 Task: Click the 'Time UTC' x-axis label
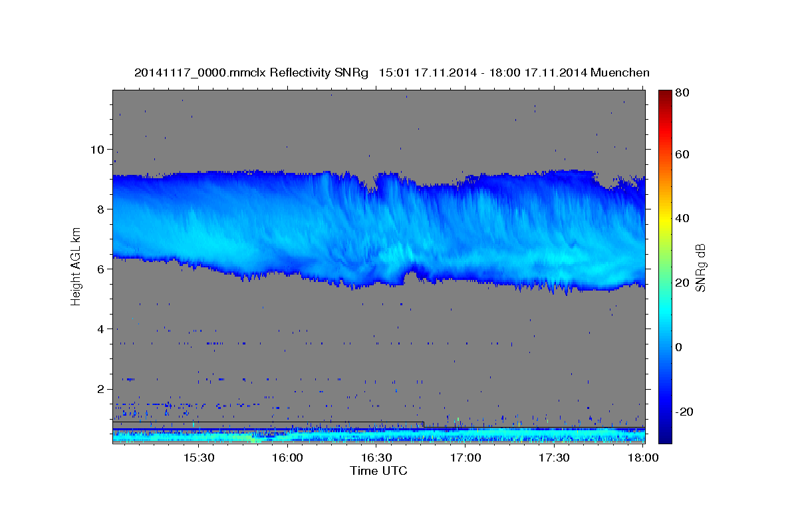click(x=378, y=471)
